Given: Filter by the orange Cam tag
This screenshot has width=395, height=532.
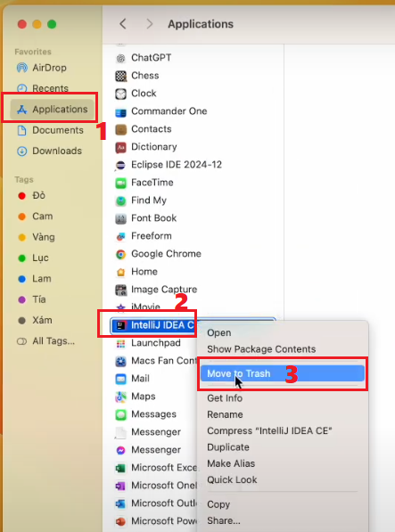Looking at the screenshot, I should [36, 217].
